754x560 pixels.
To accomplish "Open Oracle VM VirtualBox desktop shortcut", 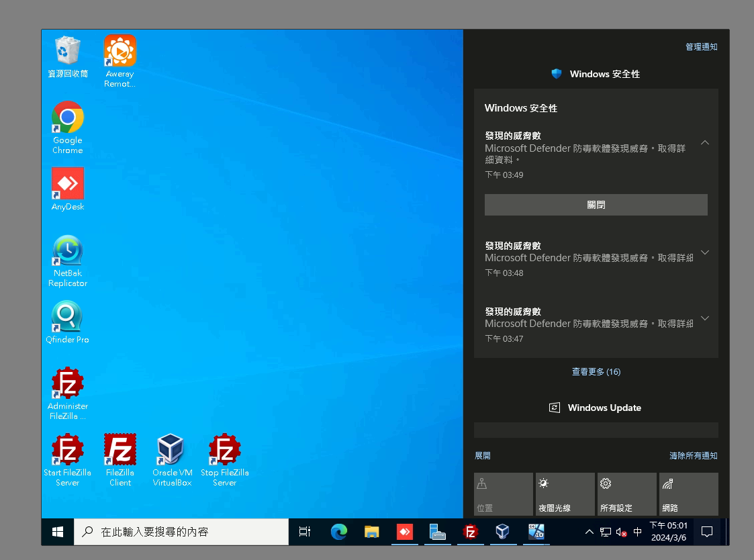I will (x=171, y=450).
